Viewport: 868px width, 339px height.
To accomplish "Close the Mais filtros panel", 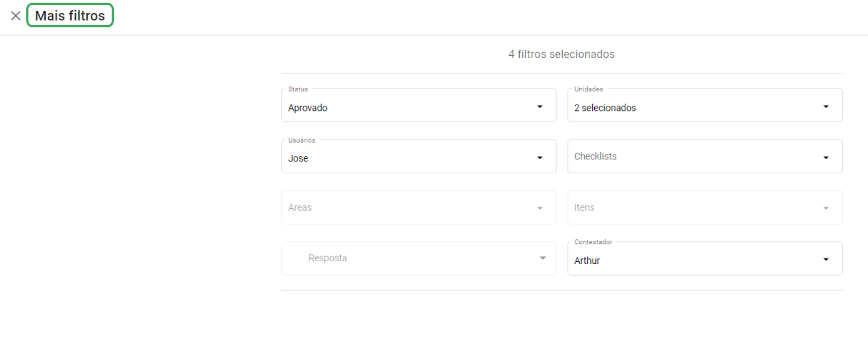I will [x=15, y=16].
